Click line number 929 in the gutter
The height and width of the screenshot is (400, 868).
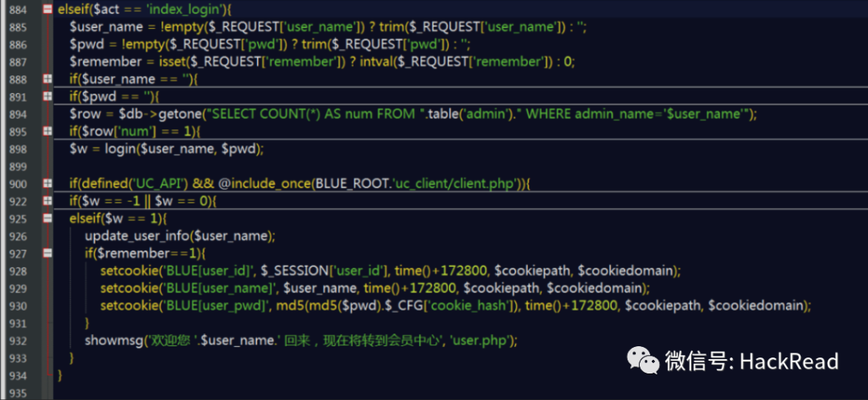coord(18,288)
